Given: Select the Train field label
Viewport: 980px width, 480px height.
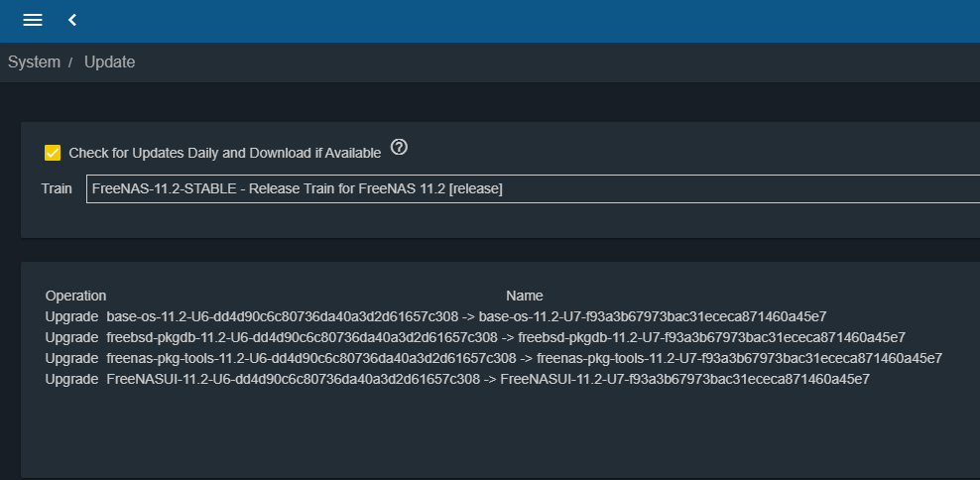Looking at the screenshot, I should point(57,188).
